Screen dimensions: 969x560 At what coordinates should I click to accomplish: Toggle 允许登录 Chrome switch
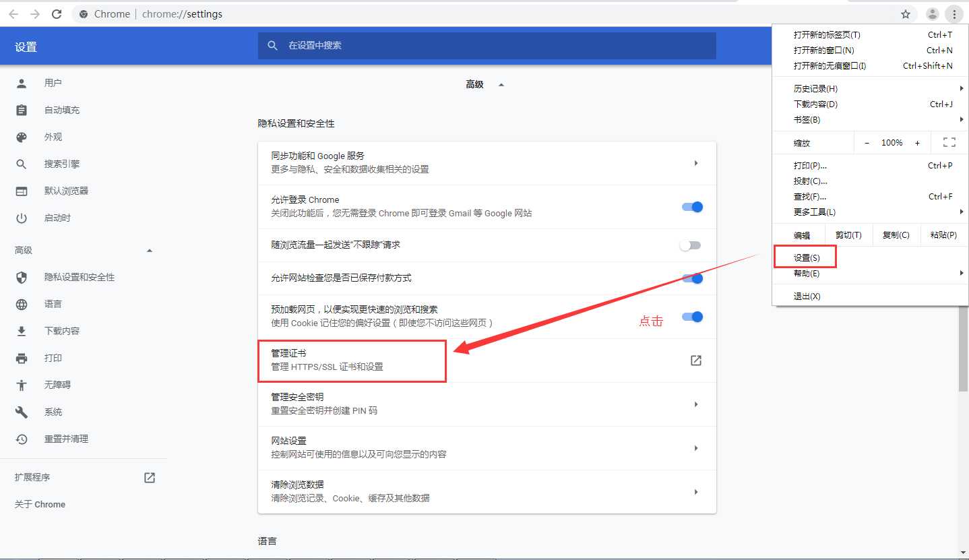693,207
